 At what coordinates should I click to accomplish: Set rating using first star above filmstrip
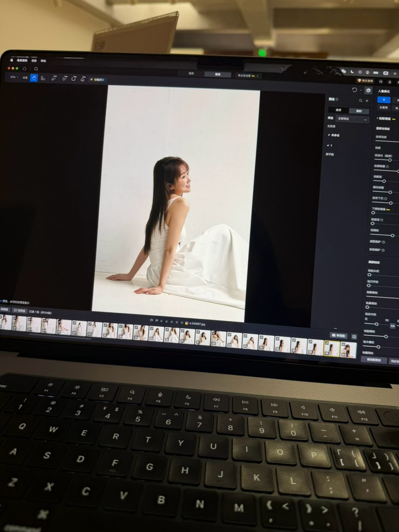click(x=162, y=321)
